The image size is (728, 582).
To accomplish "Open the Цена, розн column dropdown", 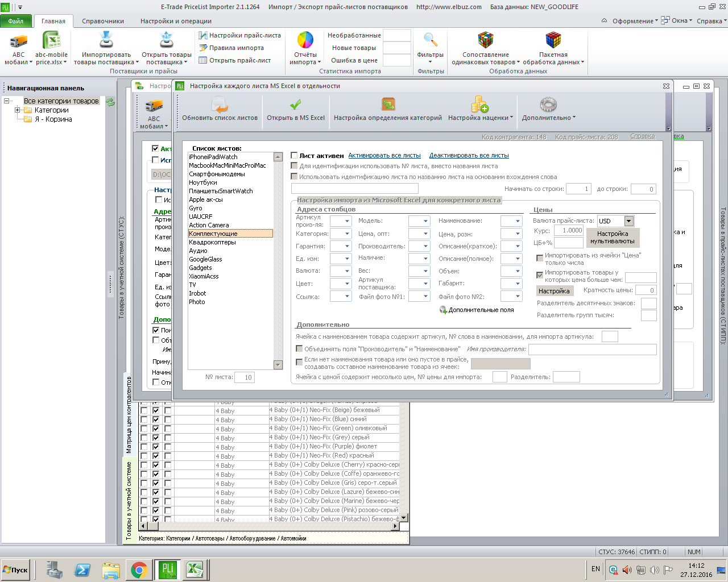I will [x=518, y=234].
